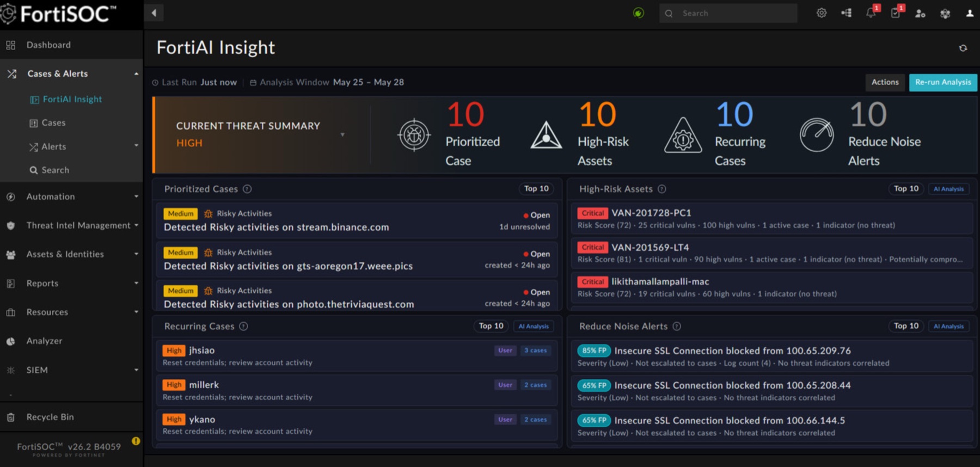Collapse the sidebar with the left arrow button
980x467 pixels.
[154, 13]
